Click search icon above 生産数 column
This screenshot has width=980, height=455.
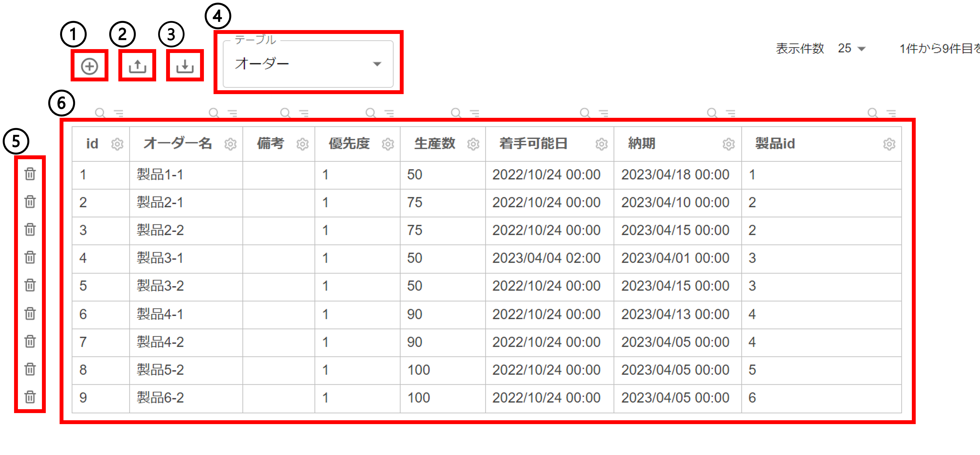click(x=456, y=113)
